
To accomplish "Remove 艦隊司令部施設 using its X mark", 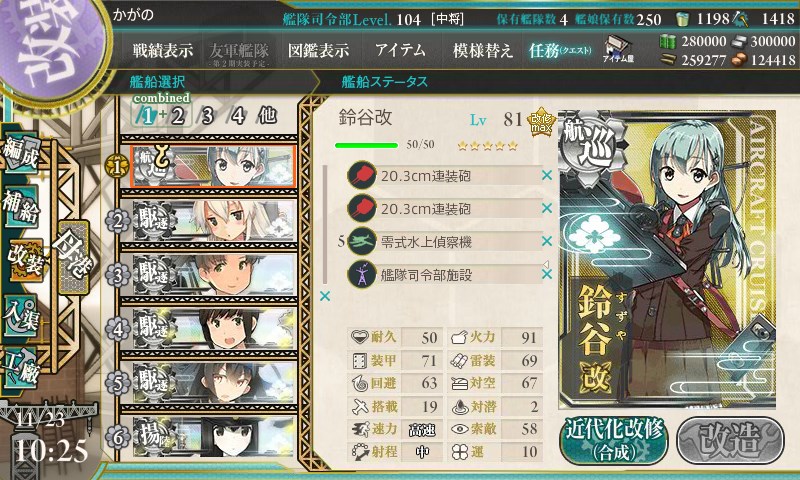I will [546, 274].
